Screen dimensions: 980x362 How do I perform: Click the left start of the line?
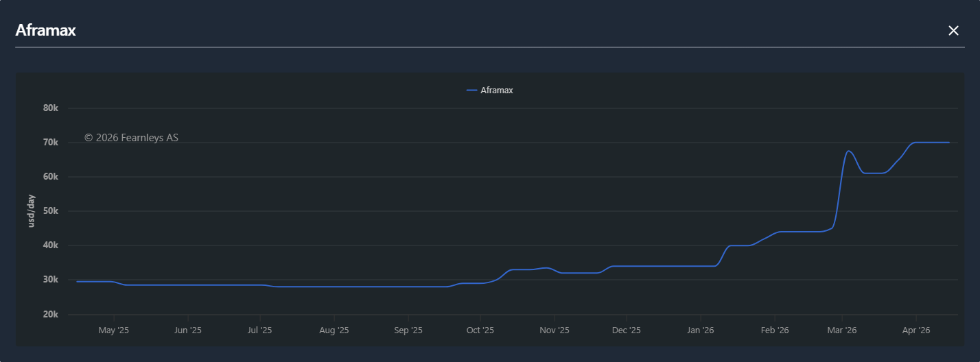click(x=77, y=282)
